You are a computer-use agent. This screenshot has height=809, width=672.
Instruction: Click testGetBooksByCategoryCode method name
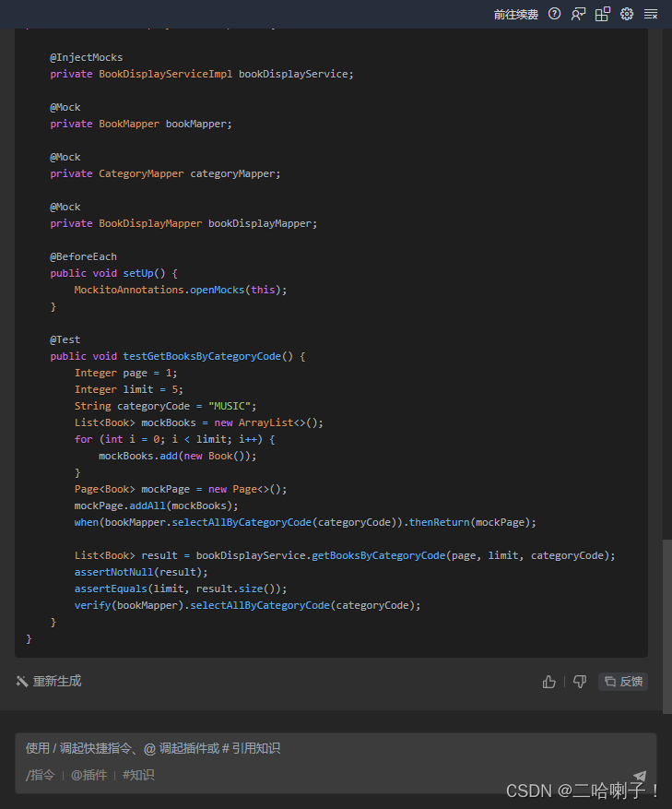[x=202, y=356]
